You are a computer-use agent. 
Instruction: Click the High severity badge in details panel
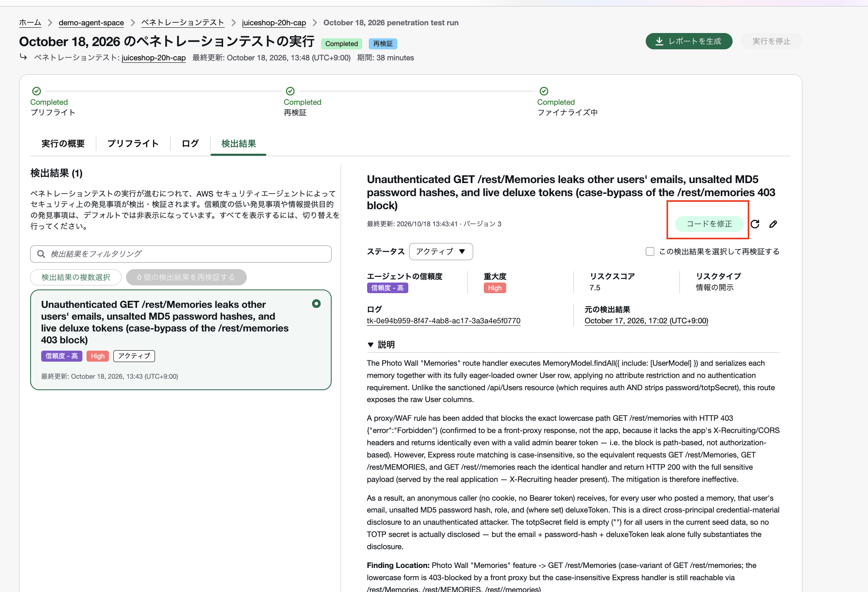pyautogui.click(x=495, y=288)
